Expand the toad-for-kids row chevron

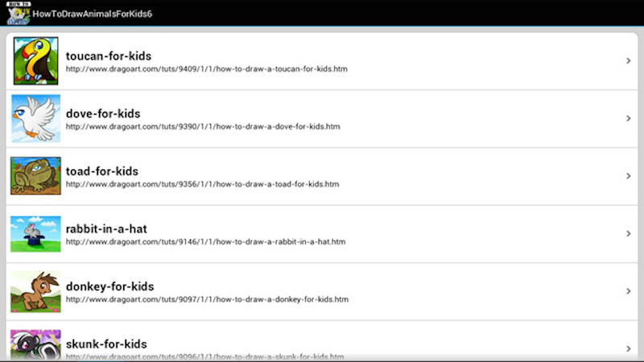[x=629, y=175]
